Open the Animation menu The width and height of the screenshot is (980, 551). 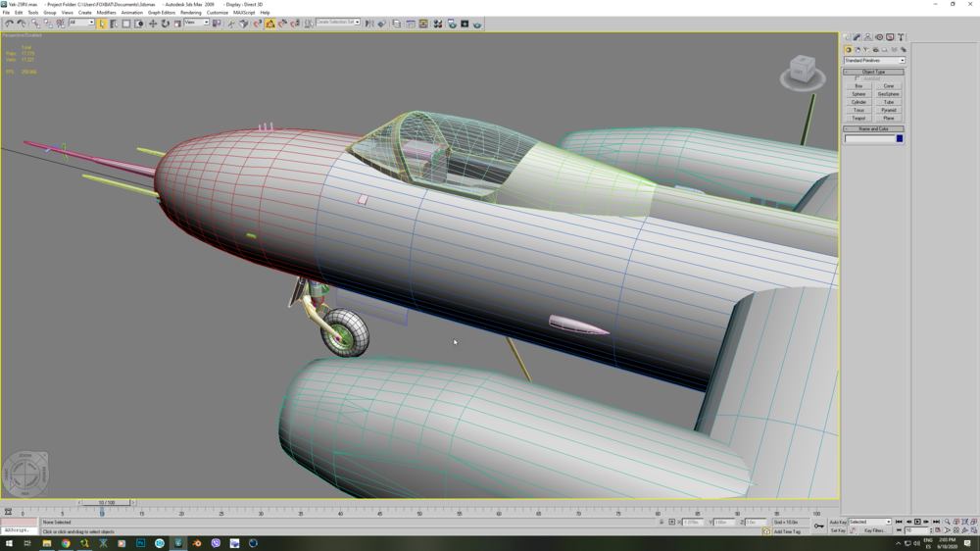(x=132, y=13)
